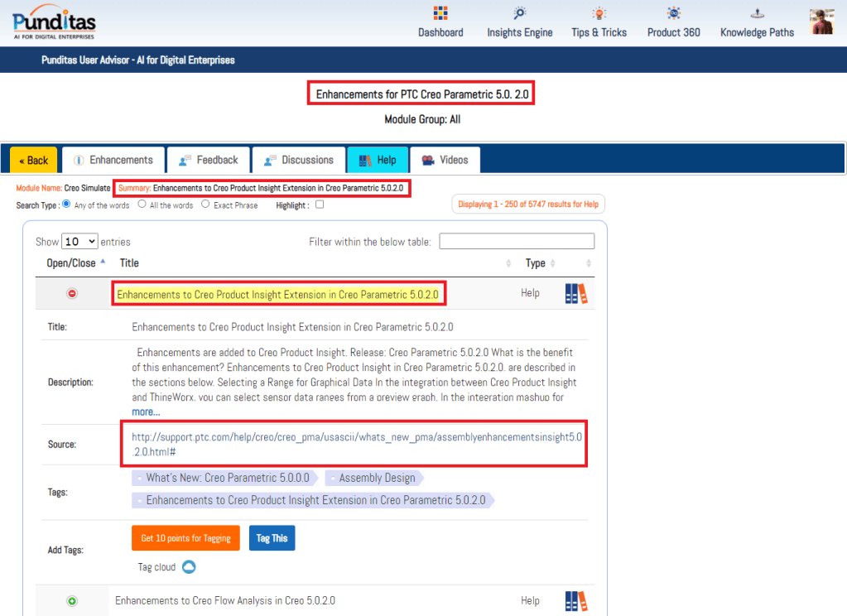Click the 'more...' description link
Image resolution: width=847 pixels, height=616 pixels.
tap(146, 411)
